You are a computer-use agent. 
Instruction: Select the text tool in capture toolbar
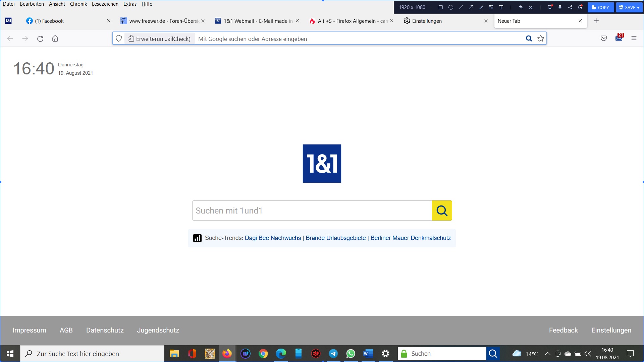[x=501, y=7]
